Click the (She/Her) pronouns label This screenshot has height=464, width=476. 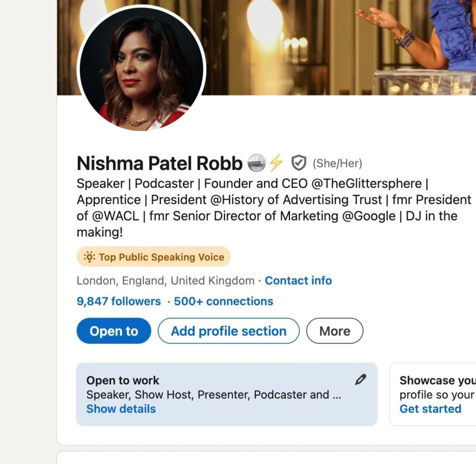coord(337,163)
